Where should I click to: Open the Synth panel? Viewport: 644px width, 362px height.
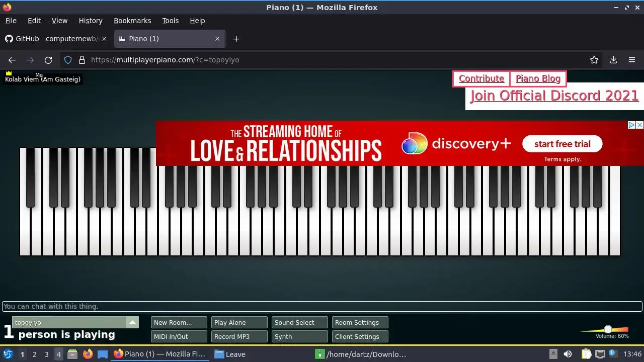tap(300, 336)
